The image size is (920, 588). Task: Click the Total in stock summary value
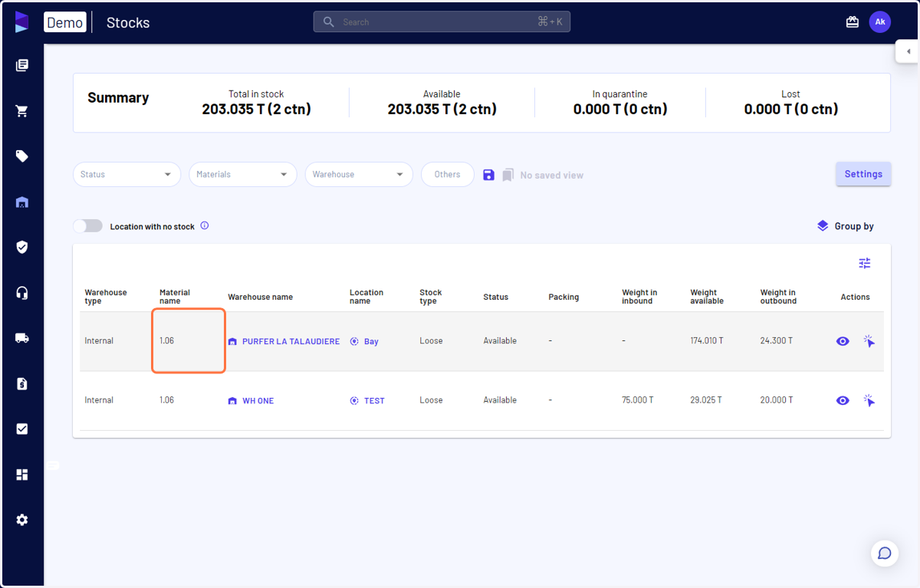(256, 109)
